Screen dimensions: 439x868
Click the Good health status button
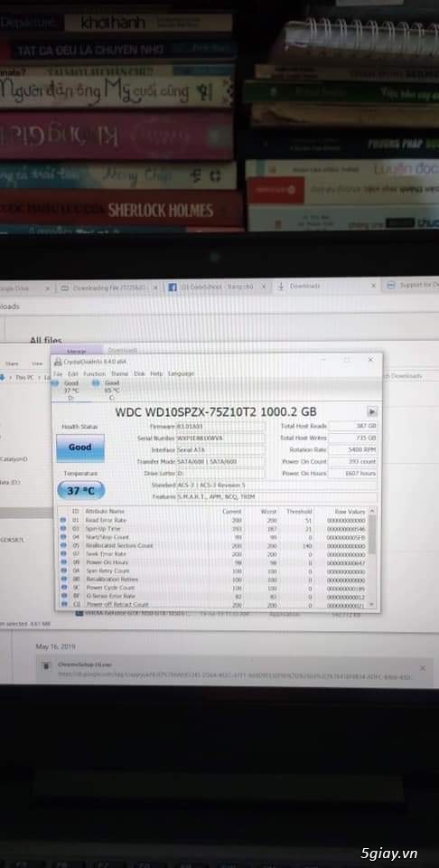pyautogui.click(x=80, y=448)
